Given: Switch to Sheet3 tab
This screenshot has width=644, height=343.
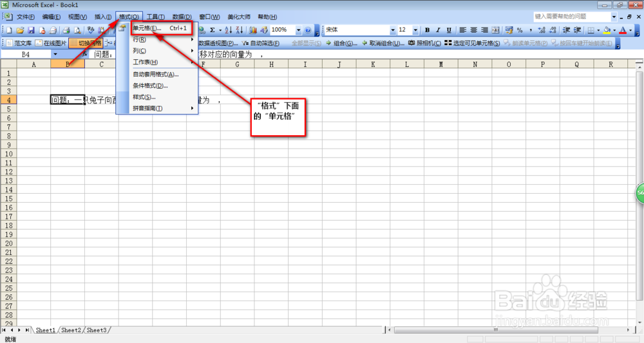Looking at the screenshot, I should point(97,330).
